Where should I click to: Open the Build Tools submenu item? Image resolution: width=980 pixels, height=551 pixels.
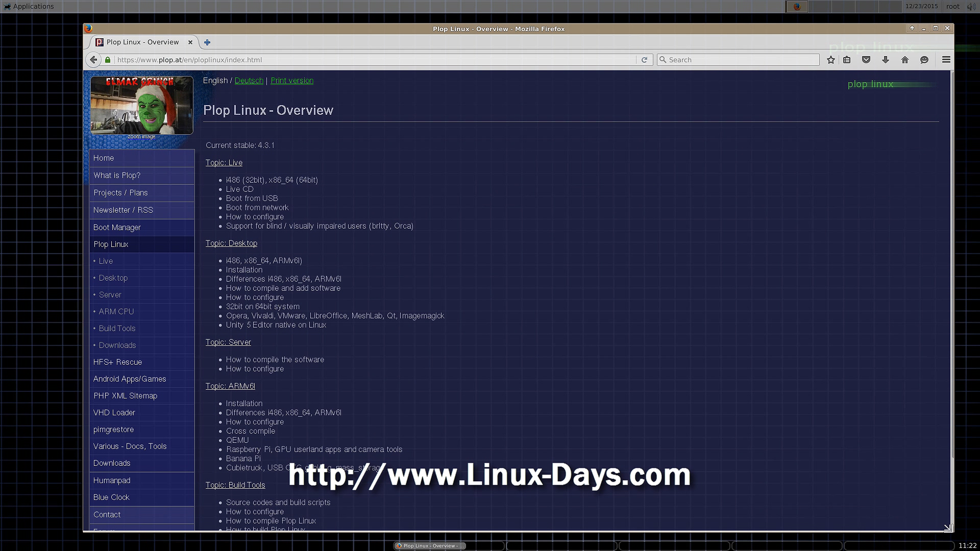(x=142, y=329)
